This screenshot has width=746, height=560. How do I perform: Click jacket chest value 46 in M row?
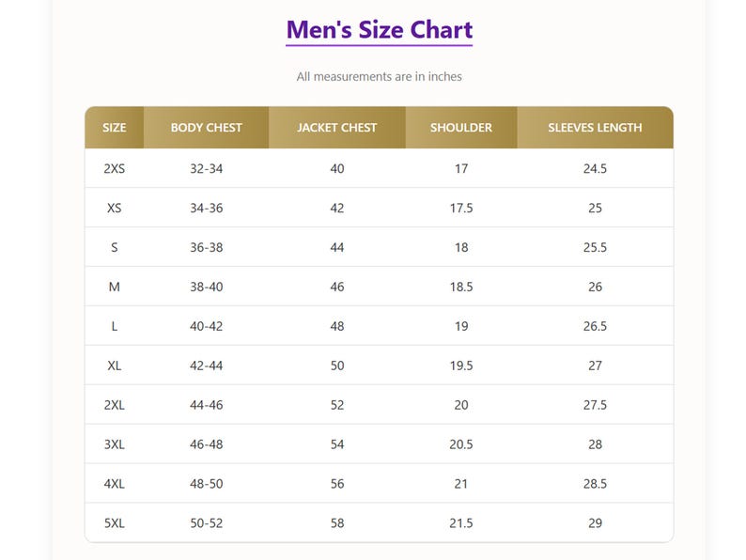[x=337, y=287]
